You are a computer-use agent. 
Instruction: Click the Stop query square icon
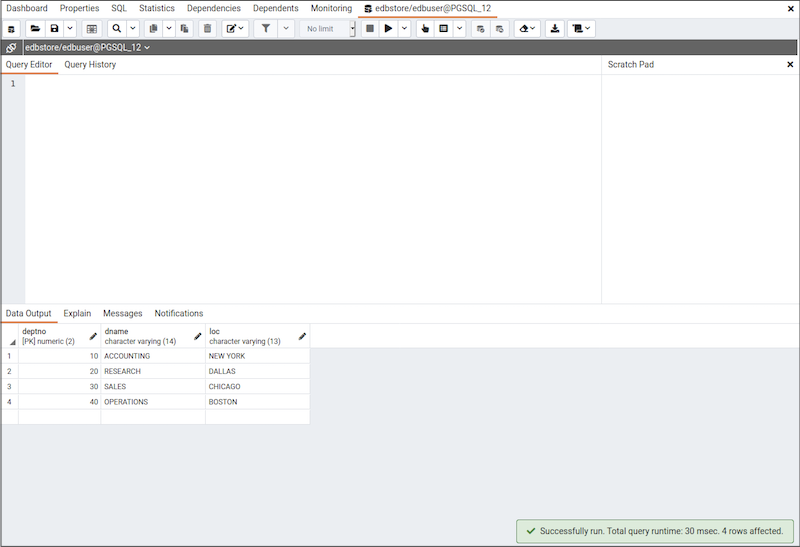click(x=370, y=29)
